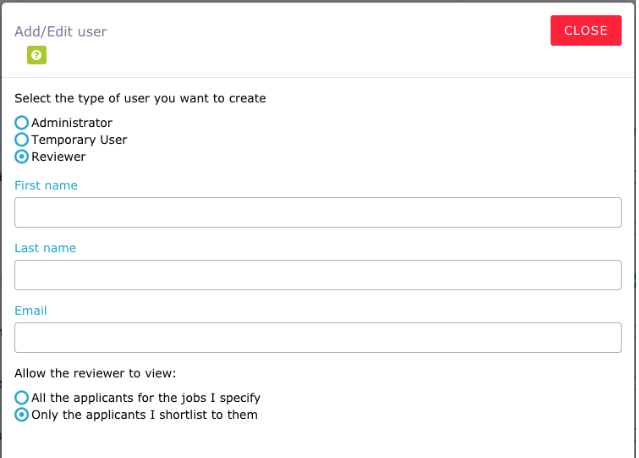Choose the Temporary User radio button
Image resolution: width=639 pixels, height=458 pixels.
tap(22, 140)
